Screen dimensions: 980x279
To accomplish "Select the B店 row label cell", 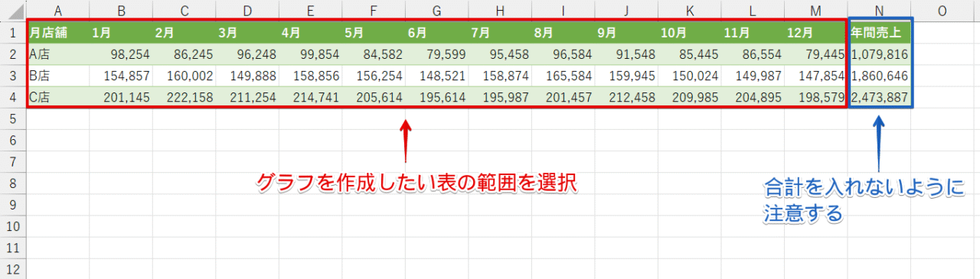I will (58, 76).
